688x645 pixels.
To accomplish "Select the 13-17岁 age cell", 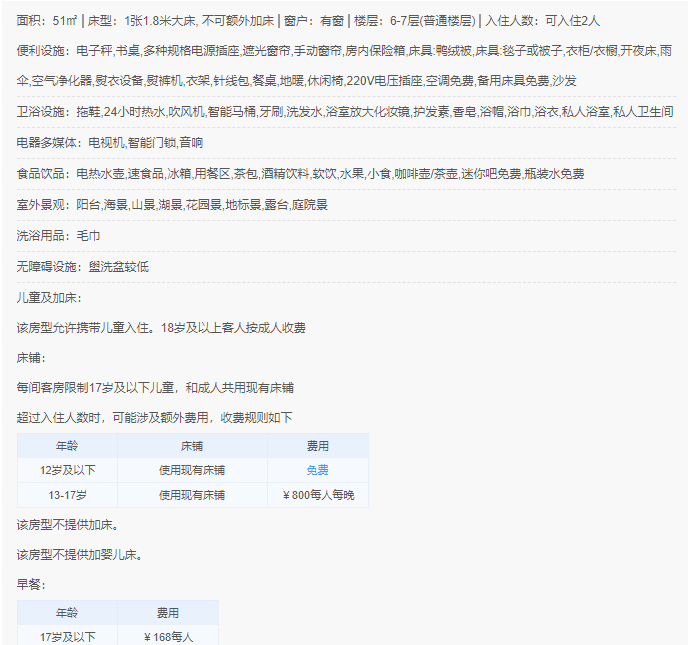I will pos(67,495).
